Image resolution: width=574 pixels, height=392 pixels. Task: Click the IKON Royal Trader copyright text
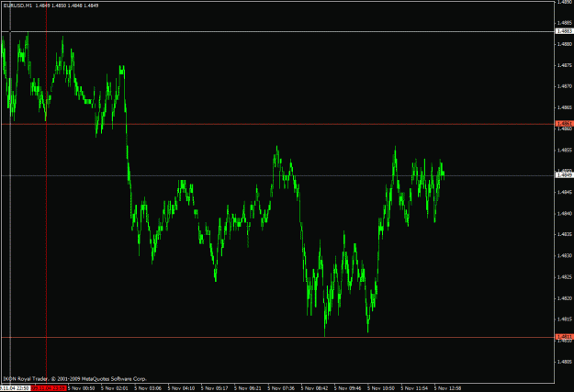(74, 379)
